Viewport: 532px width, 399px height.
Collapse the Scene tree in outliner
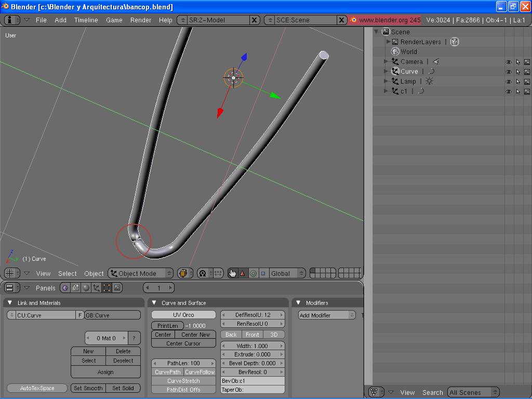(x=376, y=32)
